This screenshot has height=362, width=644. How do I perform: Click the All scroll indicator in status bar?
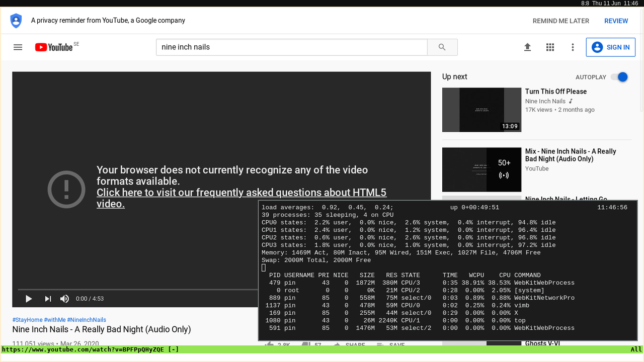coord(636,349)
